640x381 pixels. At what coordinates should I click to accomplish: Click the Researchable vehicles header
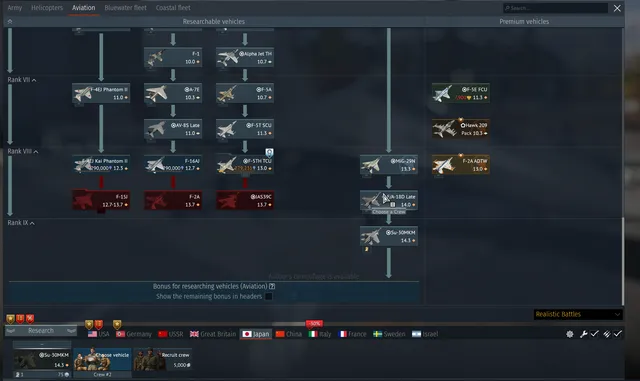point(213,22)
